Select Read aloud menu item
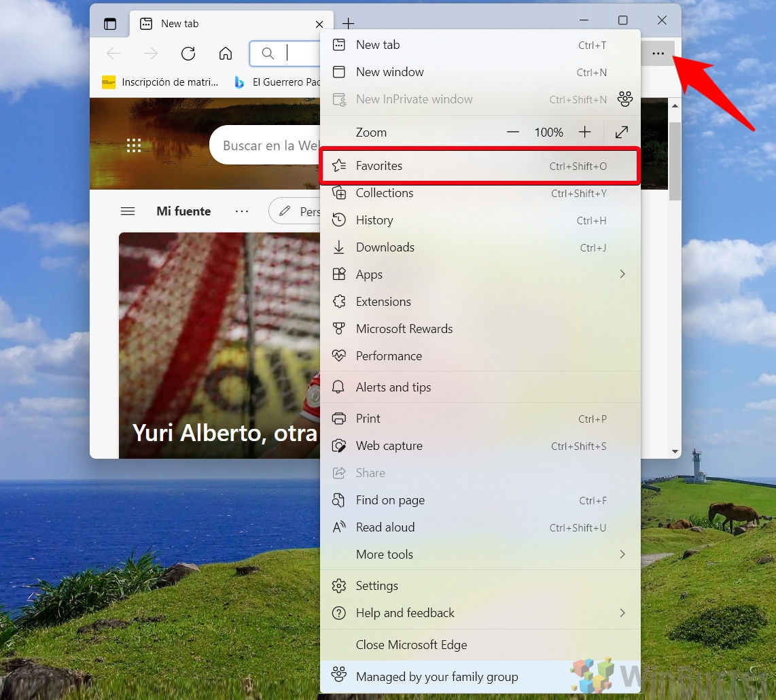The height and width of the screenshot is (700, 776). pyautogui.click(x=480, y=528)
